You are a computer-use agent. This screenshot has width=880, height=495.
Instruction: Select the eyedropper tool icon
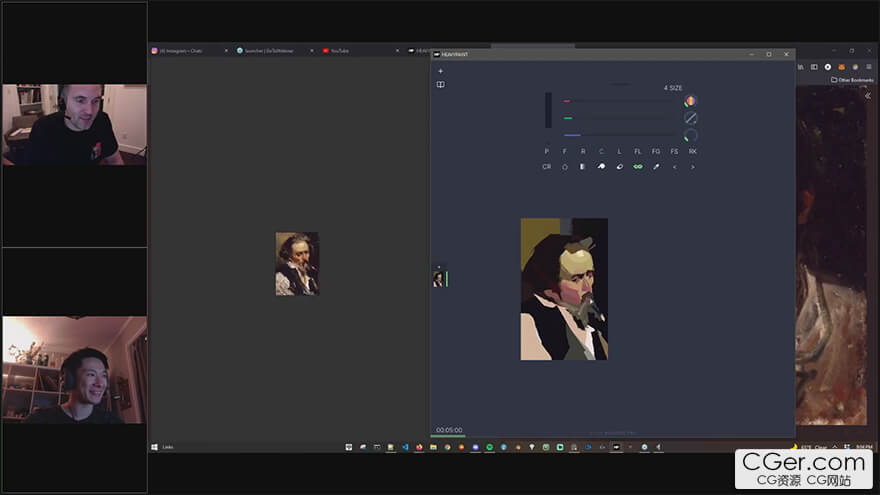click(656, 167)
